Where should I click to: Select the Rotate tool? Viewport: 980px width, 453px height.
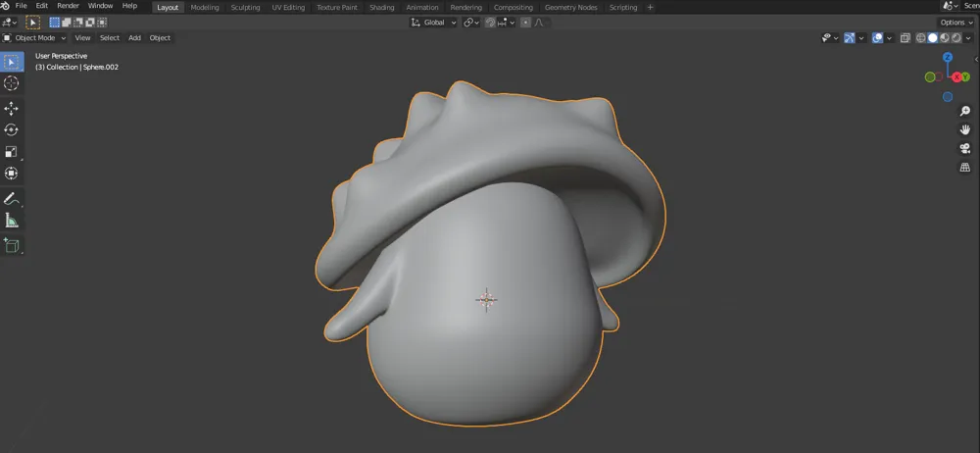tap(11, 130)
